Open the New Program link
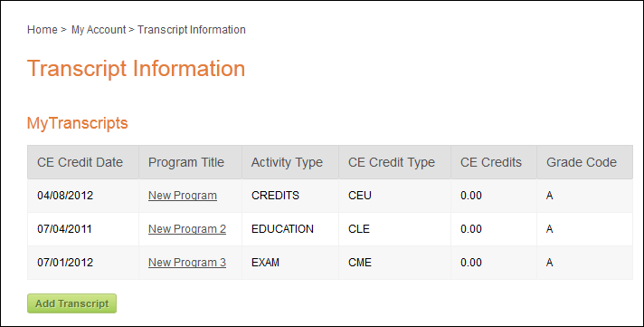Screen dimensions: 644x327 click(183, 196)
